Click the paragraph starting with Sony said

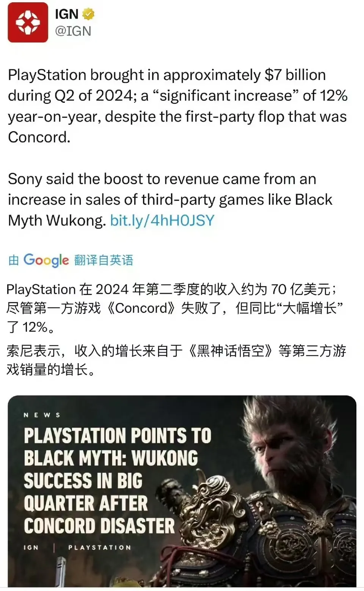coord(170,200)
